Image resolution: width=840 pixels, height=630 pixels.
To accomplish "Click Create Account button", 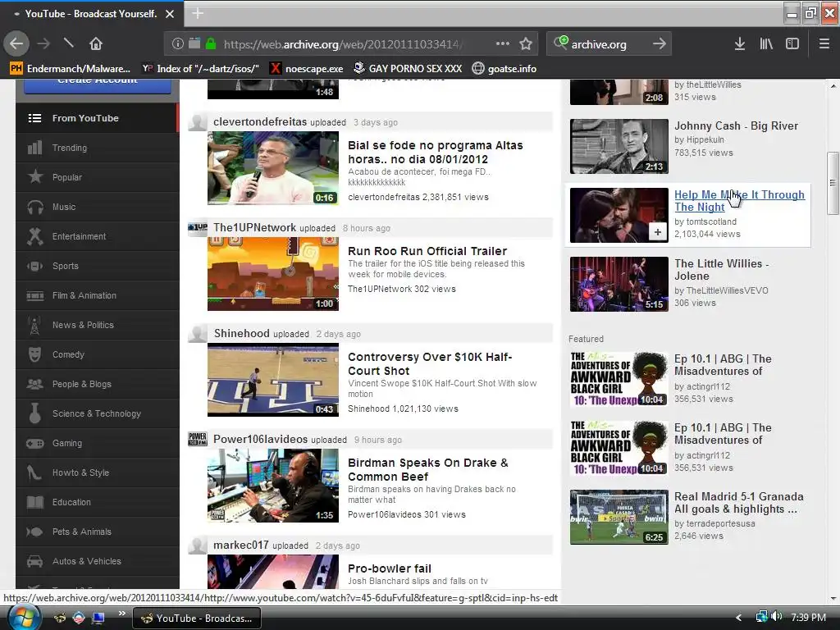I will pos(98,85).
